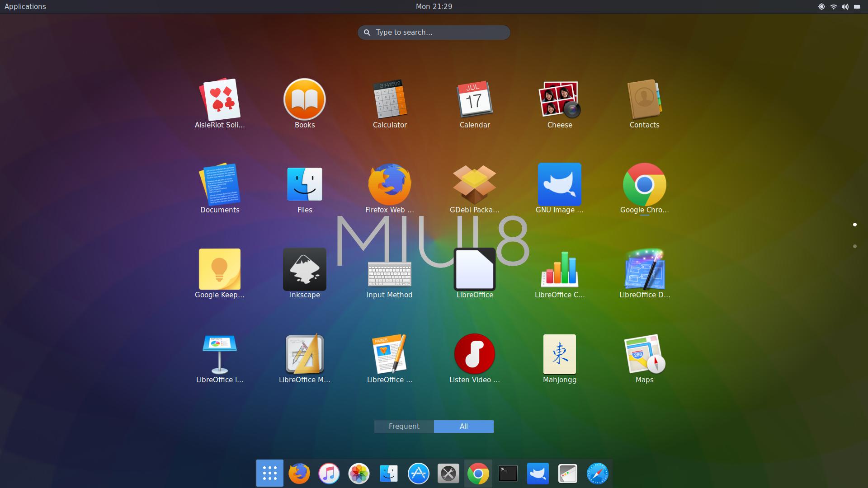
Task: Launch Firefox Web Browser from the app grid
Action: tap(390, 185)
